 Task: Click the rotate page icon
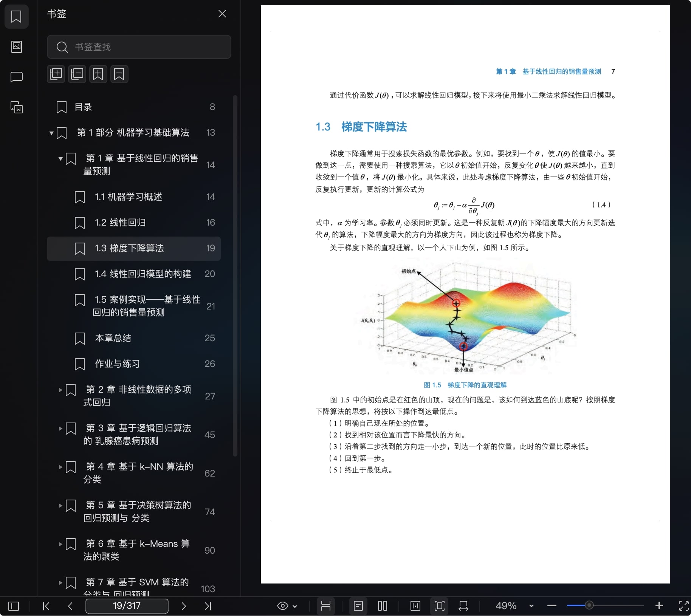463,606
